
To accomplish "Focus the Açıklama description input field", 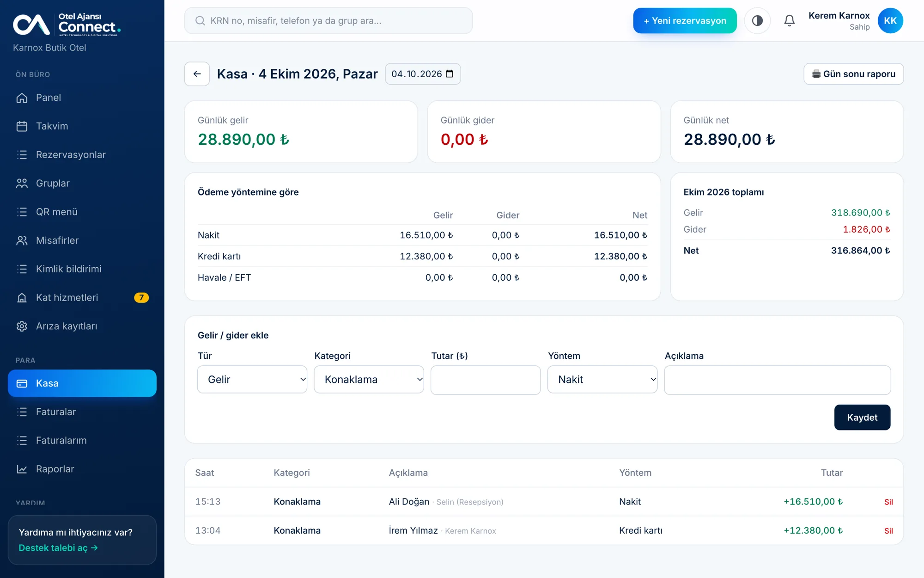I will coord(778,380).
